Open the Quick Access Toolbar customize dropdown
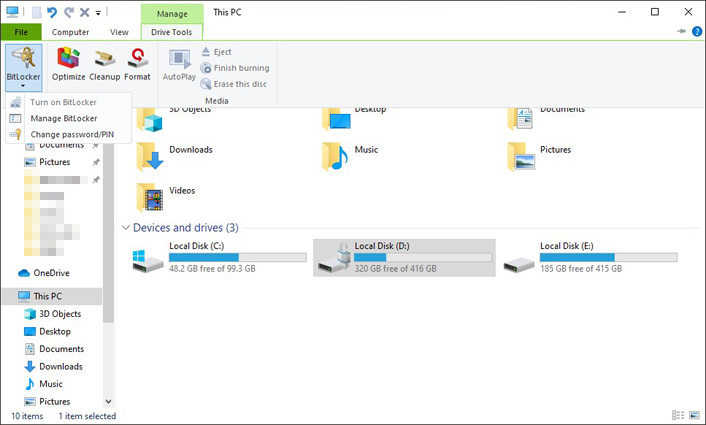The height and width of the screenshot is (425, 706). pyautogui.click(x=100, y=13)
